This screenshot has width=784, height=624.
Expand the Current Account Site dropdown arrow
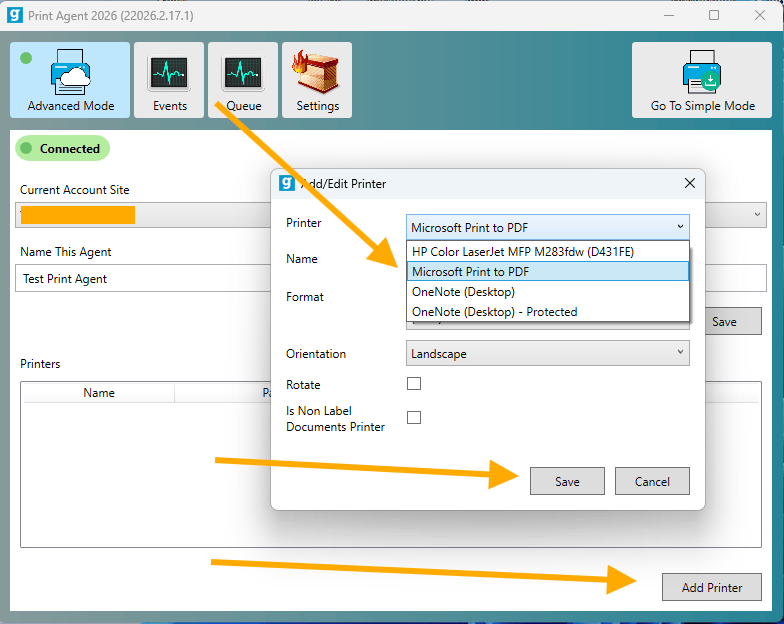point(757,214)
